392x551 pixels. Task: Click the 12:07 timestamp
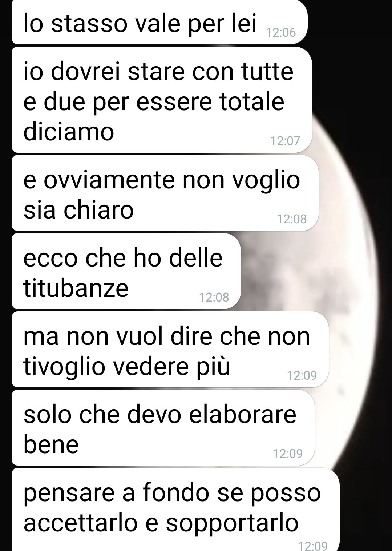[x=285, y=141]
